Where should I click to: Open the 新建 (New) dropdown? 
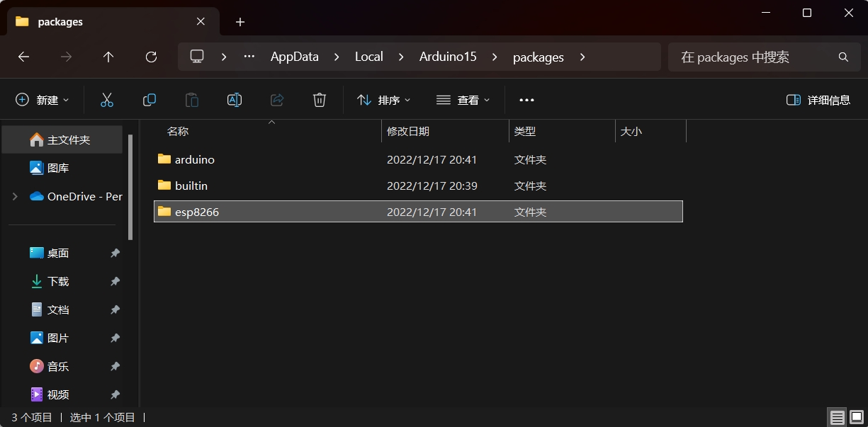[x=43, y=100]
